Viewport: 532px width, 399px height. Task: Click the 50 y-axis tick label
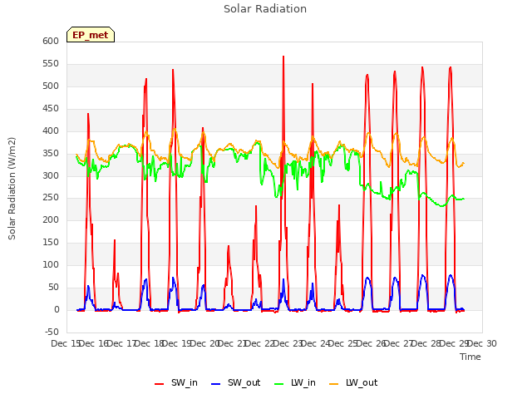click(53, 287)
